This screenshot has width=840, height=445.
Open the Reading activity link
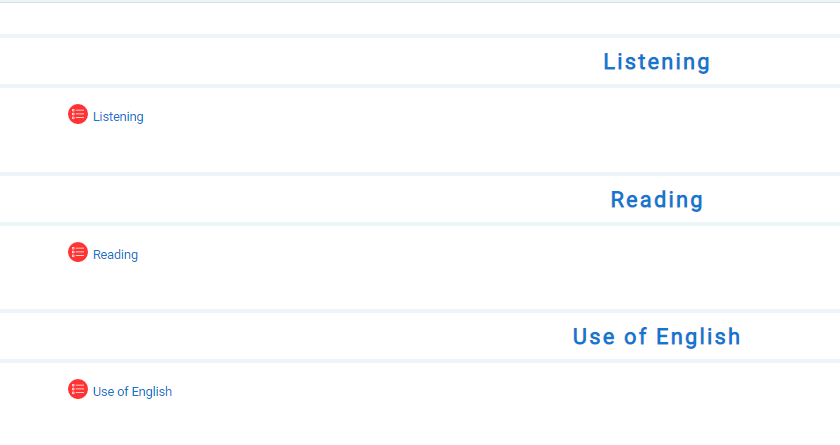115,255
